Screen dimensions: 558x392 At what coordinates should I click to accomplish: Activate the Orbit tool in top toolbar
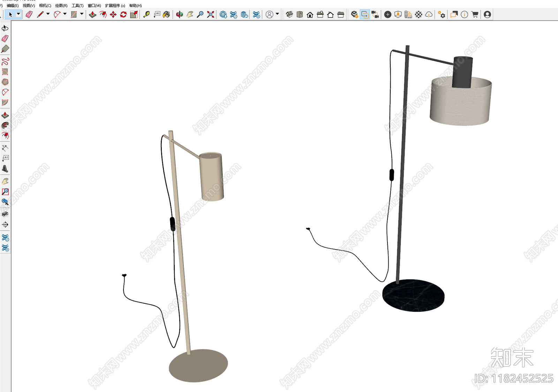179,14
